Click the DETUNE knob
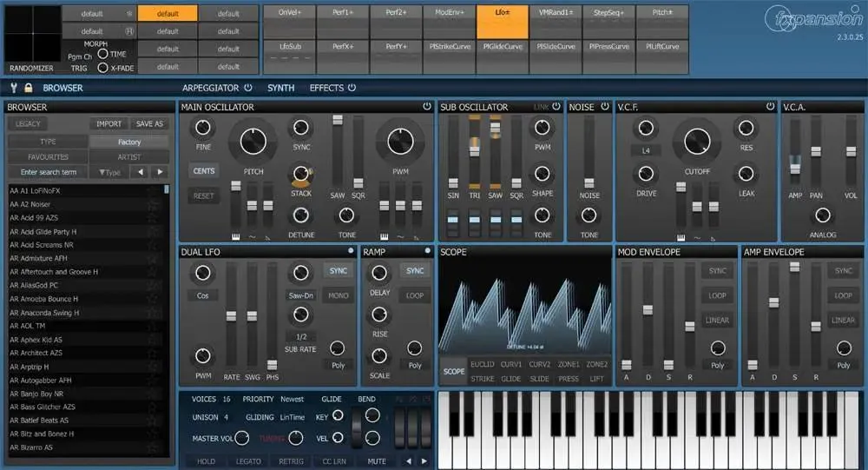 coord(300,215)
